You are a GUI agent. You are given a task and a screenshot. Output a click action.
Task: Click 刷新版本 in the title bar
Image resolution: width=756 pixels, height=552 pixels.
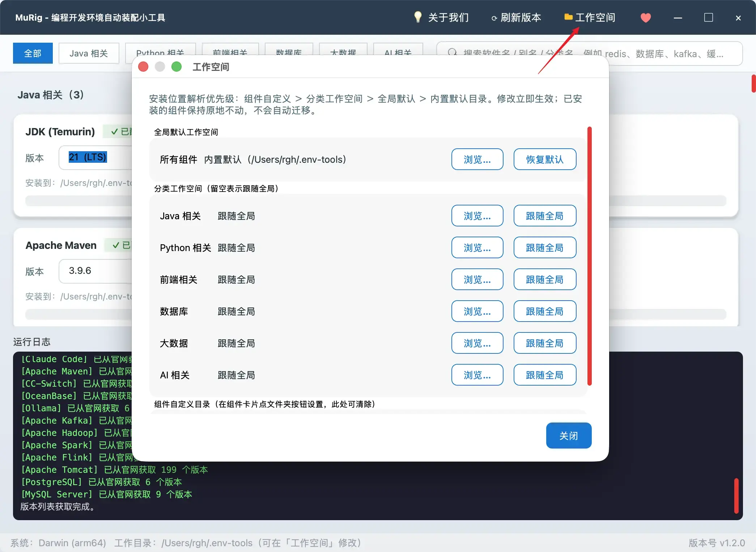516,17
